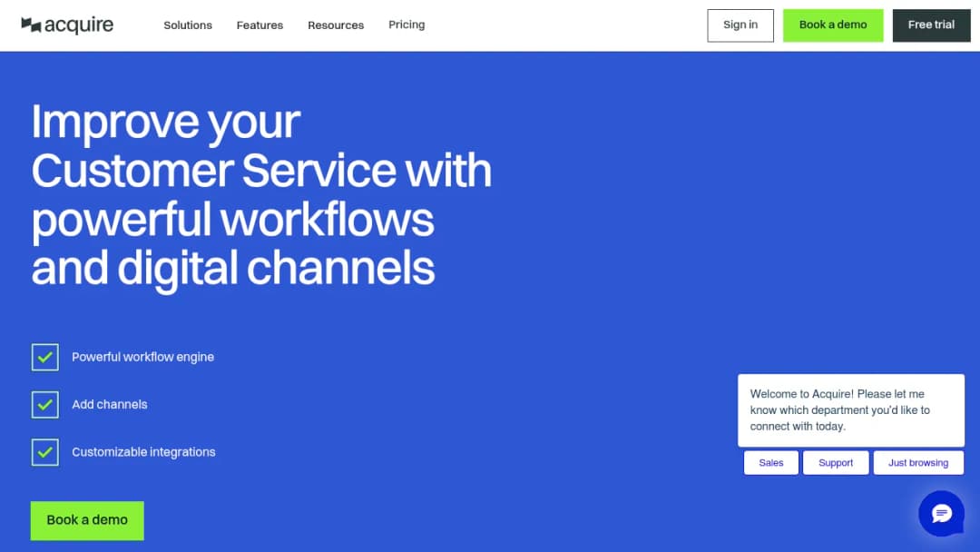The image size is (980, 552).
Task: Click the Customizable integrations text
Action: pyautogui.click(x=143, y=452)
